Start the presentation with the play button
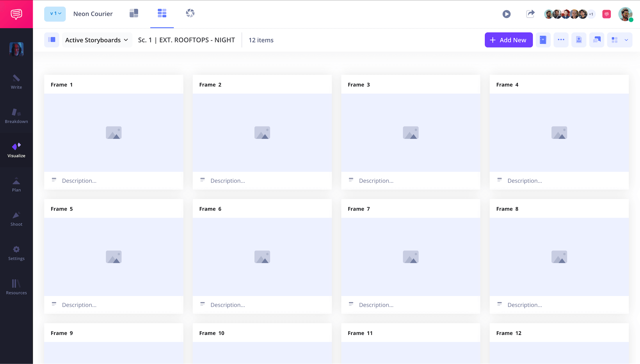Screen dimensions: 640x364 coord(506,14)
